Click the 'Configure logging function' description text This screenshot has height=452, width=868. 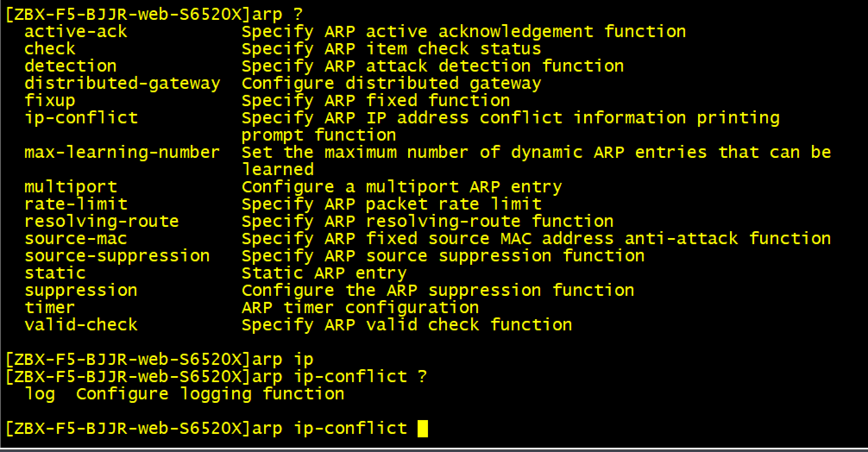pyautogui.click(x=211, y=394)
